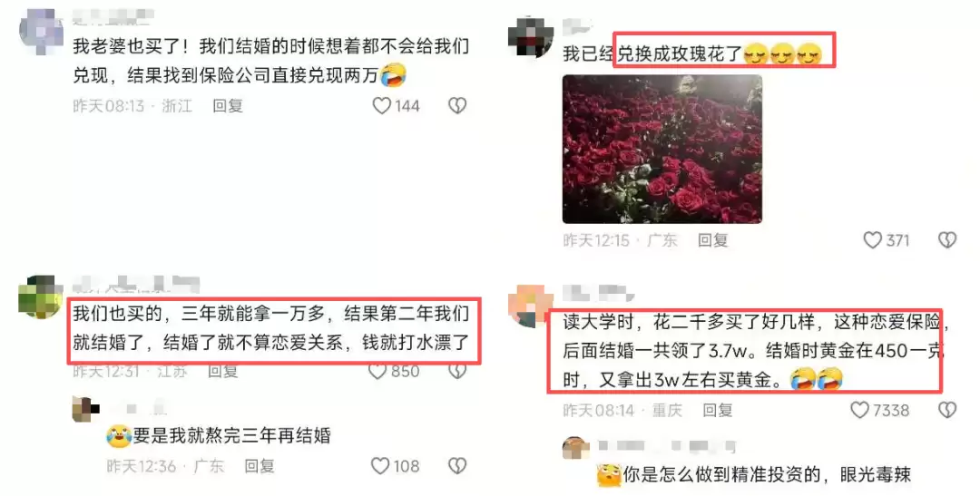Open avatar of the rose comment author
Viewport: 980px width, 496px height.
pos(531,36)
